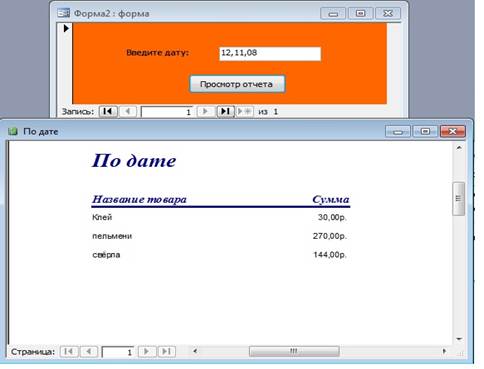
Task: Go to first page in report navigator
Action: (69, 352)
